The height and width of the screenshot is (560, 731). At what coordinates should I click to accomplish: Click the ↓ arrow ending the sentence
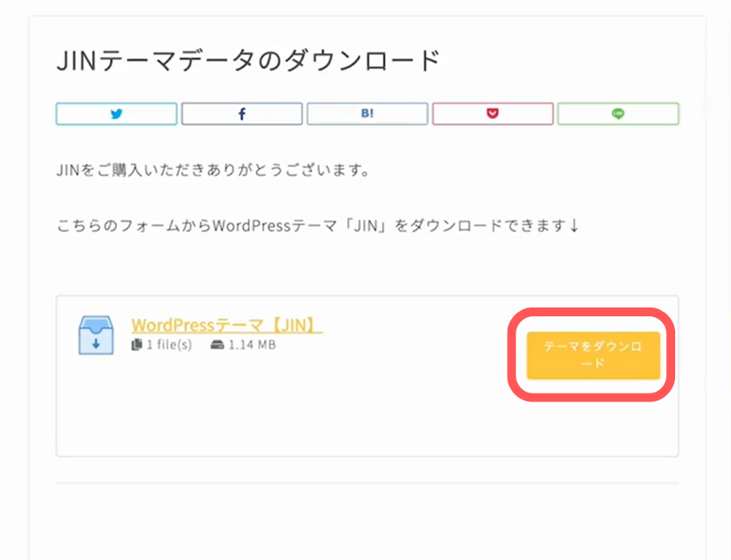574,226
